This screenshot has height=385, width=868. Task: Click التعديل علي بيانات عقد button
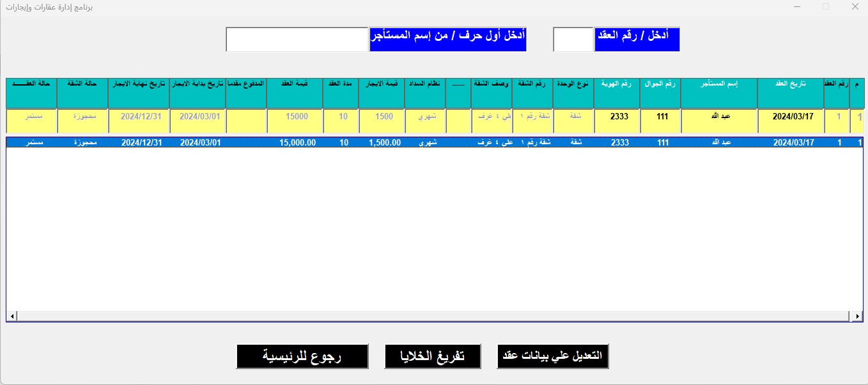coord(553,356)
